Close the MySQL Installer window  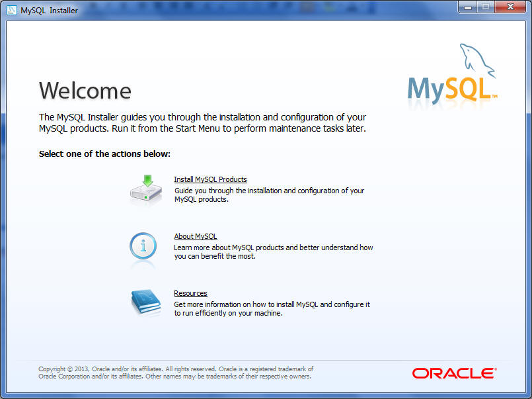(x=510, y=7)
